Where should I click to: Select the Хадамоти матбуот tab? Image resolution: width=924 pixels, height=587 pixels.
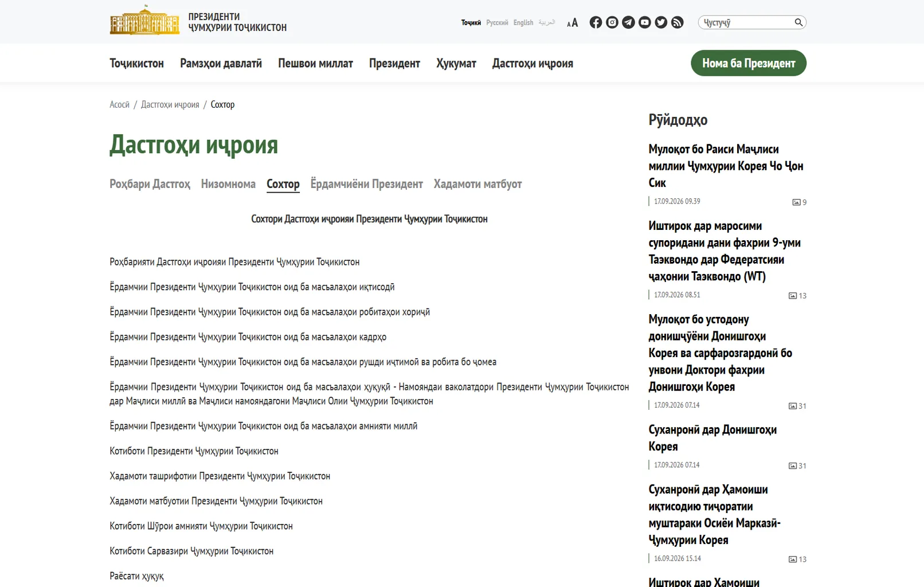477,184
